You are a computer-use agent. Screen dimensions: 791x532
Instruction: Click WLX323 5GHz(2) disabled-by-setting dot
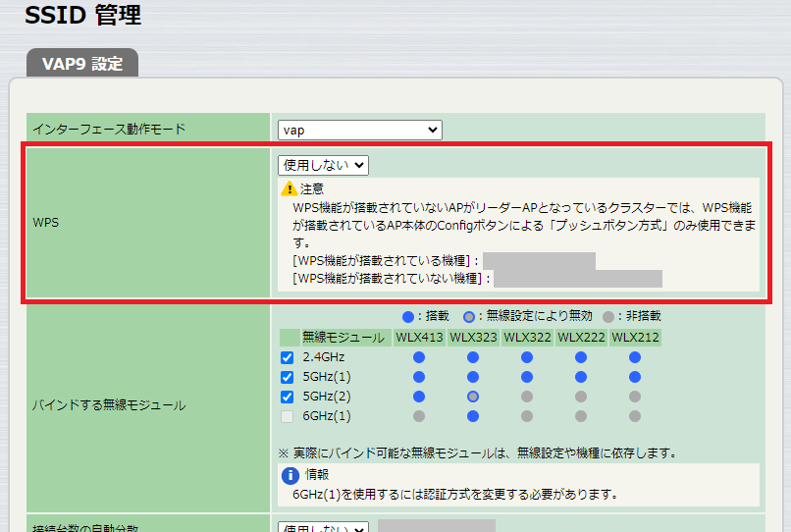[x=473, y=397]
